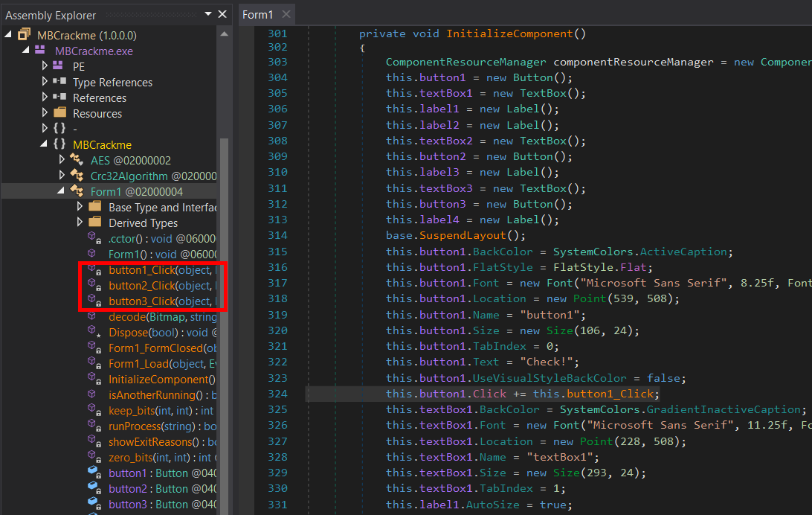
Task: Close the Assembly Explorer panel
Action: click(x=222, y=14)
